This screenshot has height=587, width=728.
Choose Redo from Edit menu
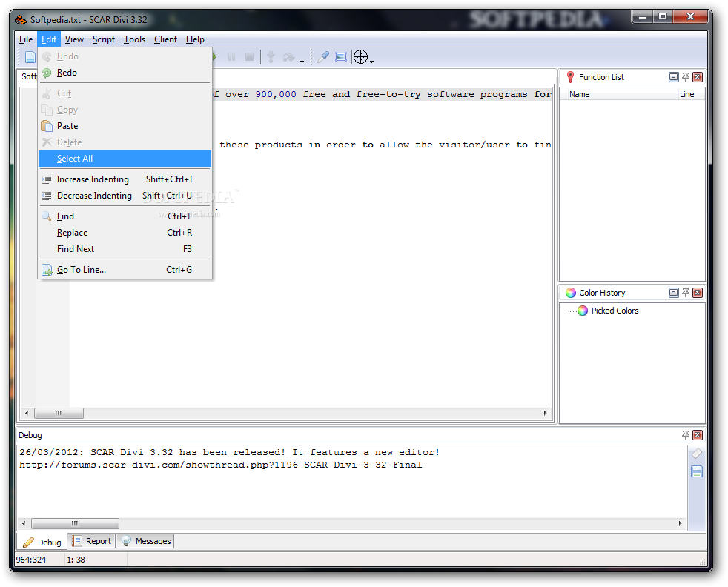pyautogui.click(x=125, y=73)
